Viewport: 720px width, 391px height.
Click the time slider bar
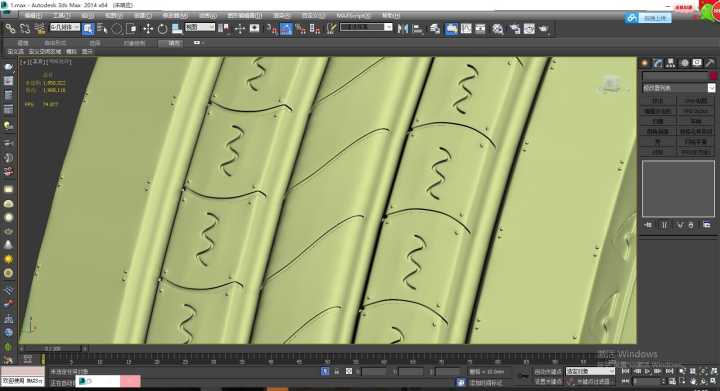click(53, 349)
